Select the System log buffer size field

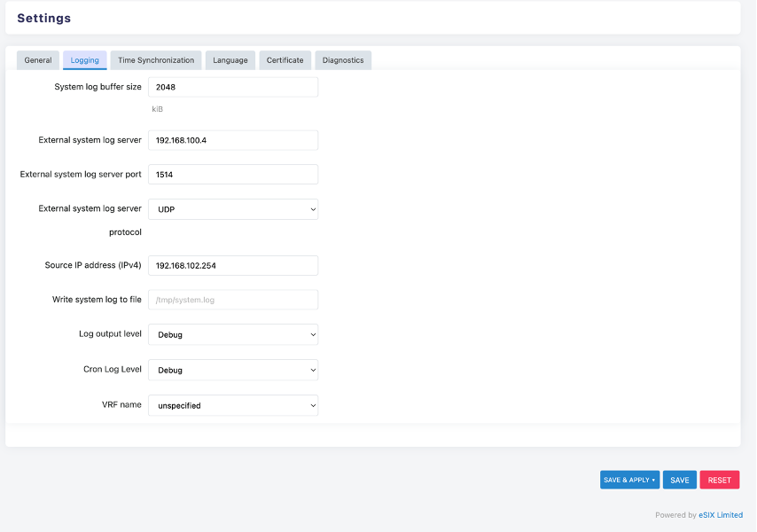point(233,86)
